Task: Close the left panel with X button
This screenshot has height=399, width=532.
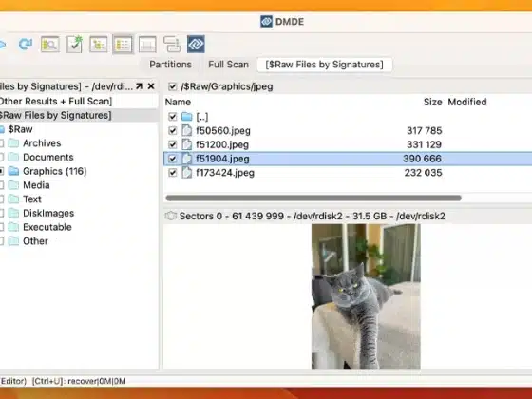Action: (x=151, y=86)
